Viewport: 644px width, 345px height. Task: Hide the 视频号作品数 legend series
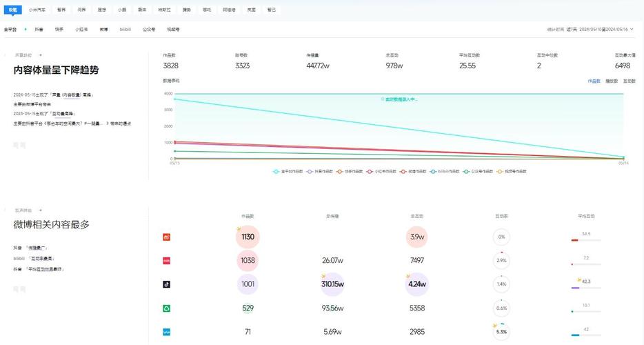512,171
